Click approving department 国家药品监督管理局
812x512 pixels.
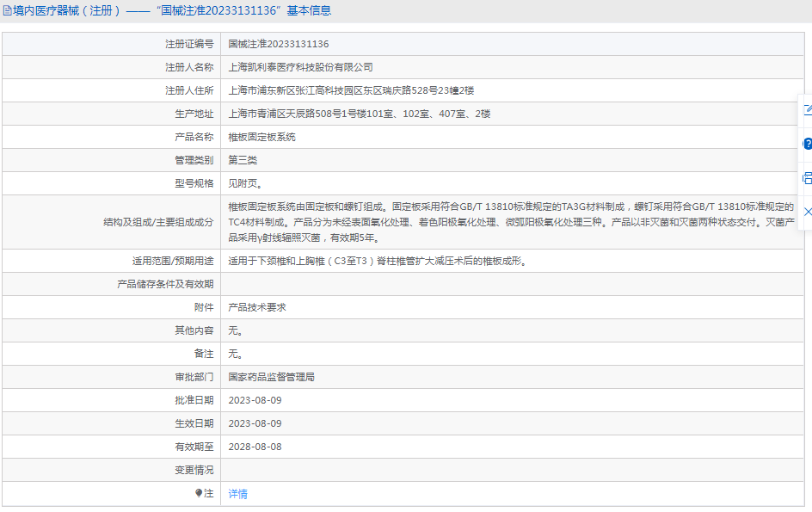click(271, 377)
